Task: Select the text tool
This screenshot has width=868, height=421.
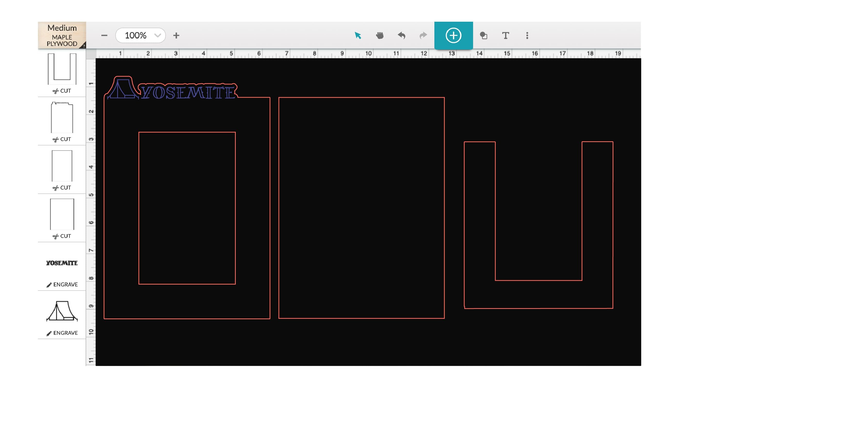Action: click(x=505, y=35)
